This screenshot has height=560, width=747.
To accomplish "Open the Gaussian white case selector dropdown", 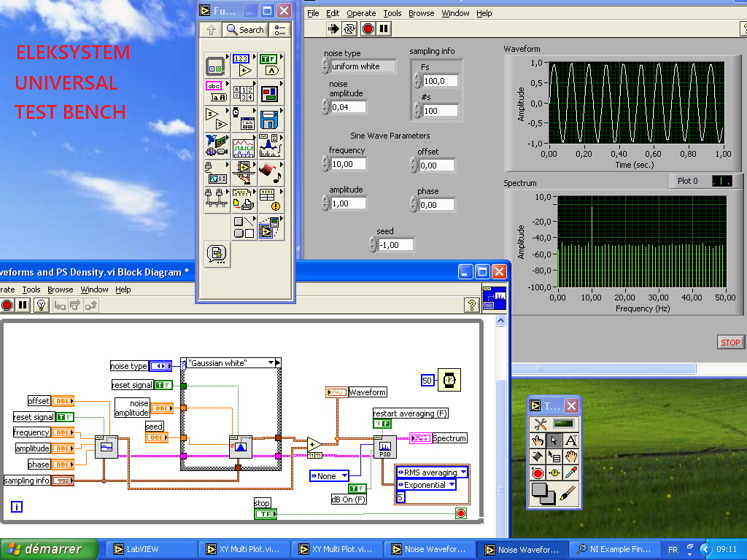I will pos(272,362).
